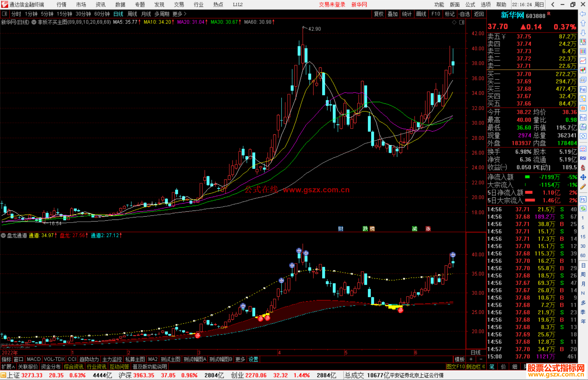This screenshot has width=588, height=380.
Task: Select the pencil drawing tool icon
Action: [583, 187]
